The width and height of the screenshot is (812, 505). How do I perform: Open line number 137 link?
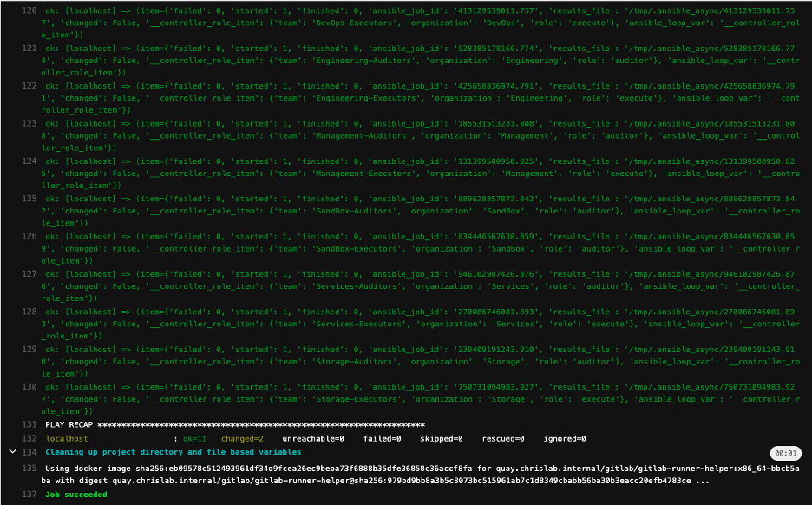tap(29, 494)
